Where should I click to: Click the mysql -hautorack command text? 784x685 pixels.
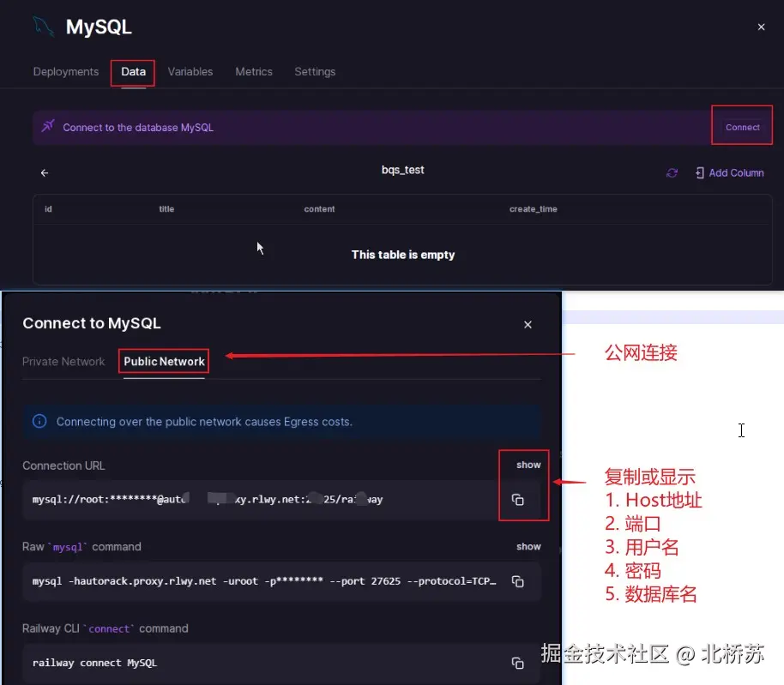click(264, 581)
